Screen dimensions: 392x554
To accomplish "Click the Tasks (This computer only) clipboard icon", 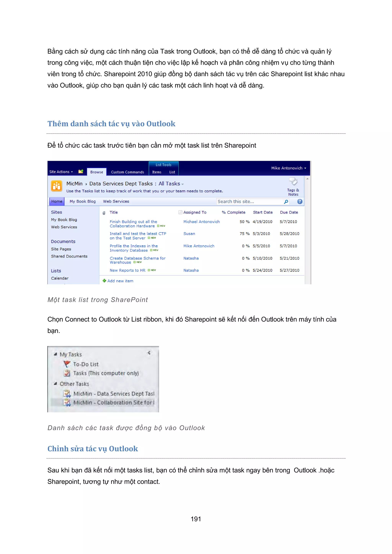I will (x=67, y=373).
